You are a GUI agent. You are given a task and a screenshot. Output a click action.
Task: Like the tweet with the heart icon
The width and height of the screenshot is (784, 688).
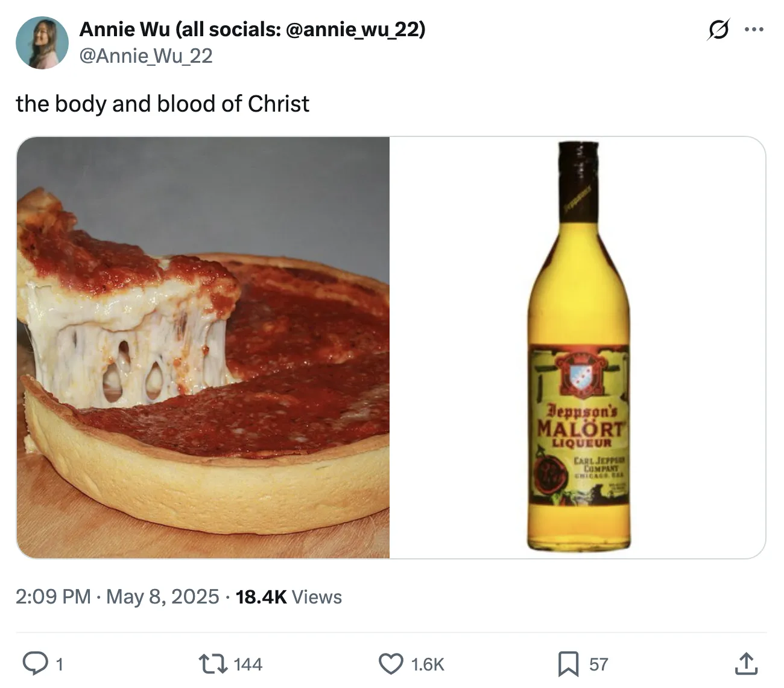(391, 663)
